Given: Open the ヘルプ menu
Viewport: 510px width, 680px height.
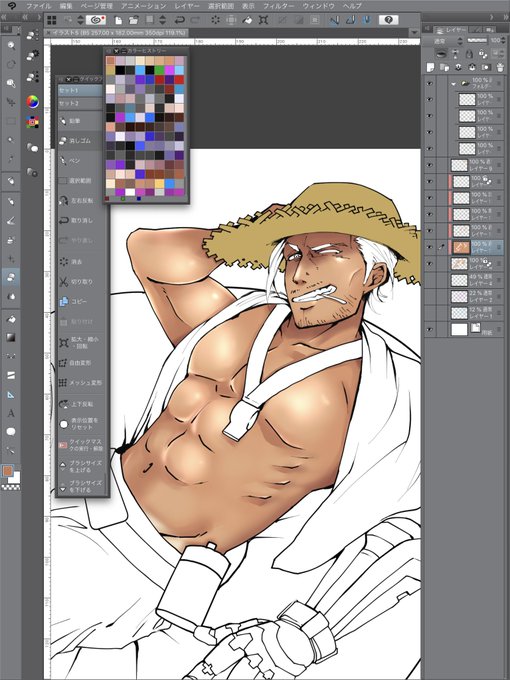Looking at the screenshot, I should pyautogui.click(x=352, y=6).
